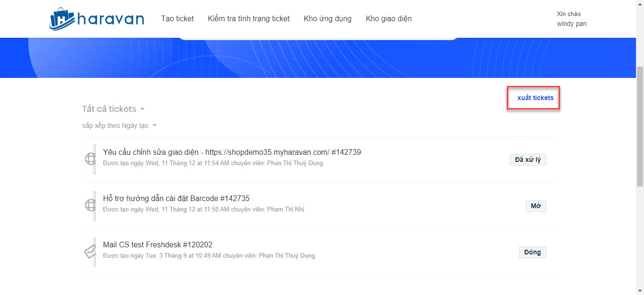The width and height of the screenshot is (644, 295).
Task: Open the 'Tạo ticket' menu item
Action: coord(177,19)
